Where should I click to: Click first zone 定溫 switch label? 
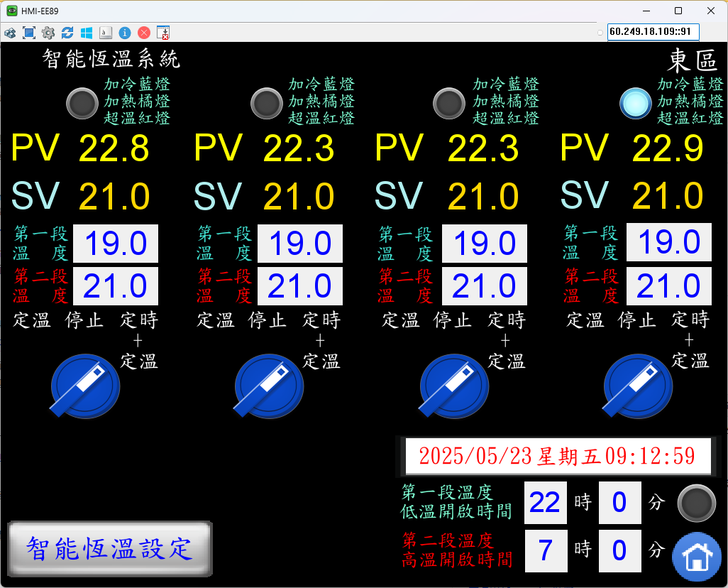31,320
